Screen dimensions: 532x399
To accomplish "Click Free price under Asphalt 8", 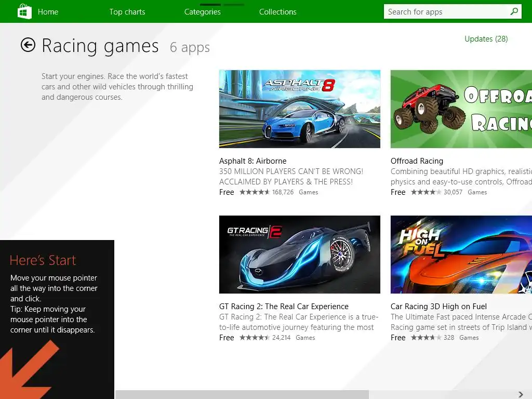I will coord(227,192).
